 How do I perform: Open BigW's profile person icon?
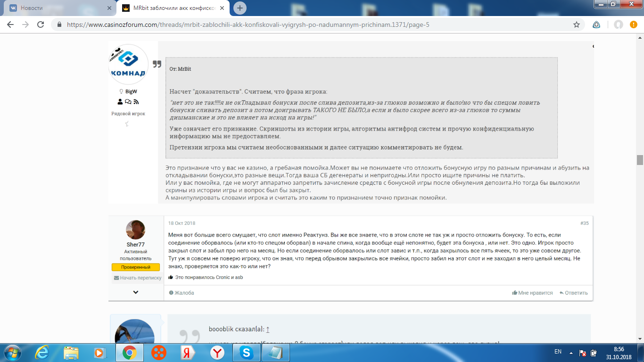[x=120, y=102]
